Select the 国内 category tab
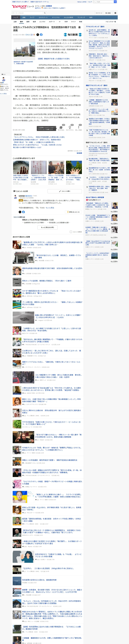Screen dimensions: 129x644 pyautogui.click(x=21, y=22)
